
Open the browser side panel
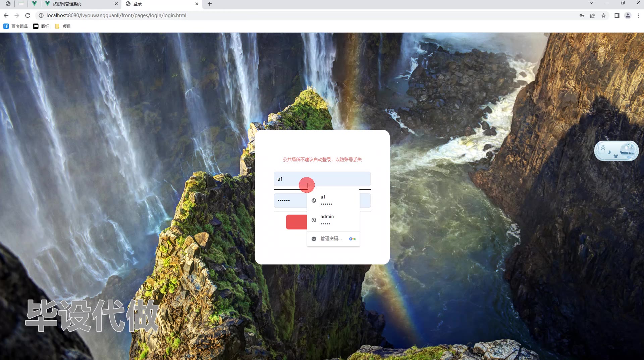617,15
